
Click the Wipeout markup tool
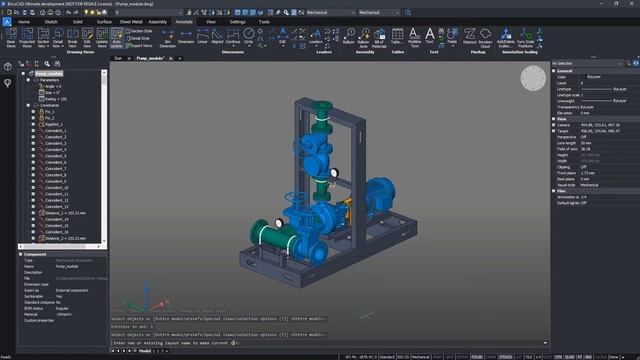pos(469,37)
